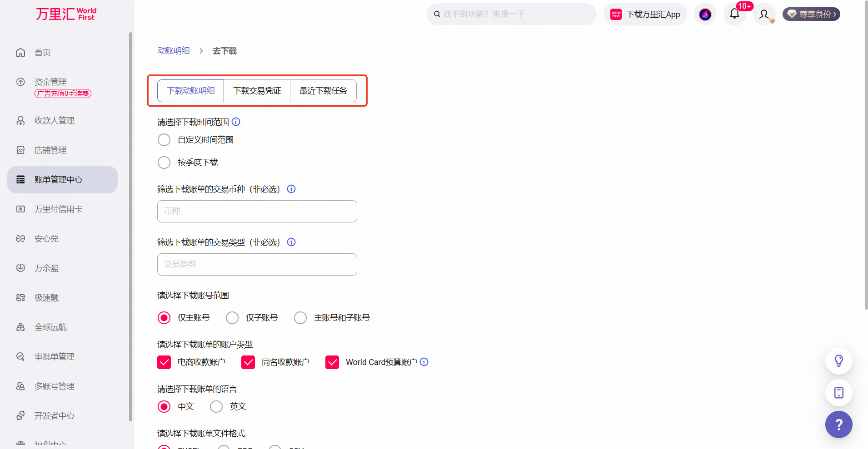Select 按季度下载 radio option
The image size is (868, 449).
coord(164,163)
